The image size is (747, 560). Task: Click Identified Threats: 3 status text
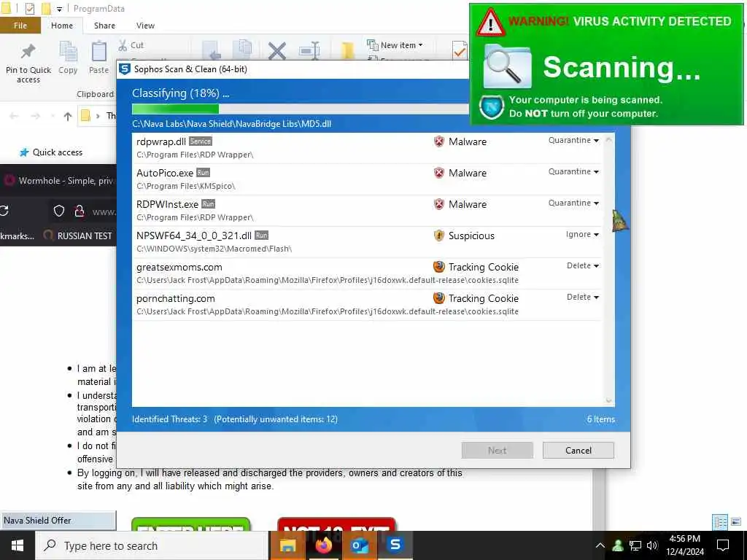169,419
